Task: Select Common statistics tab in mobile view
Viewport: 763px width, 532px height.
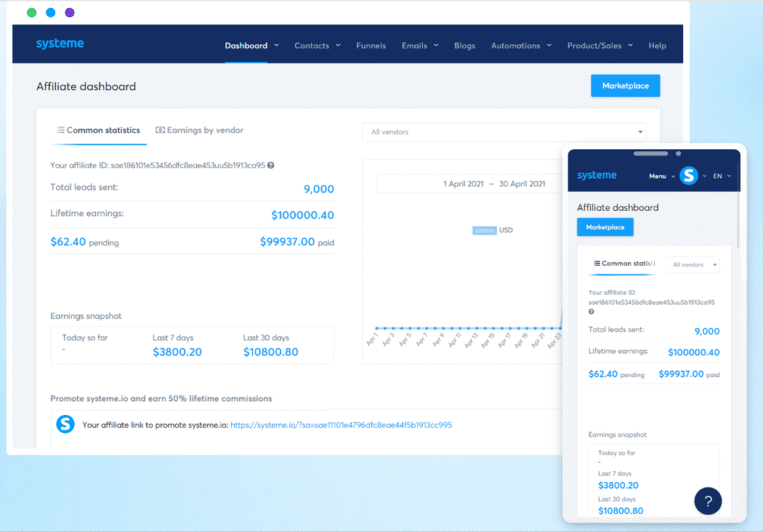Action: tap(624, 264)
